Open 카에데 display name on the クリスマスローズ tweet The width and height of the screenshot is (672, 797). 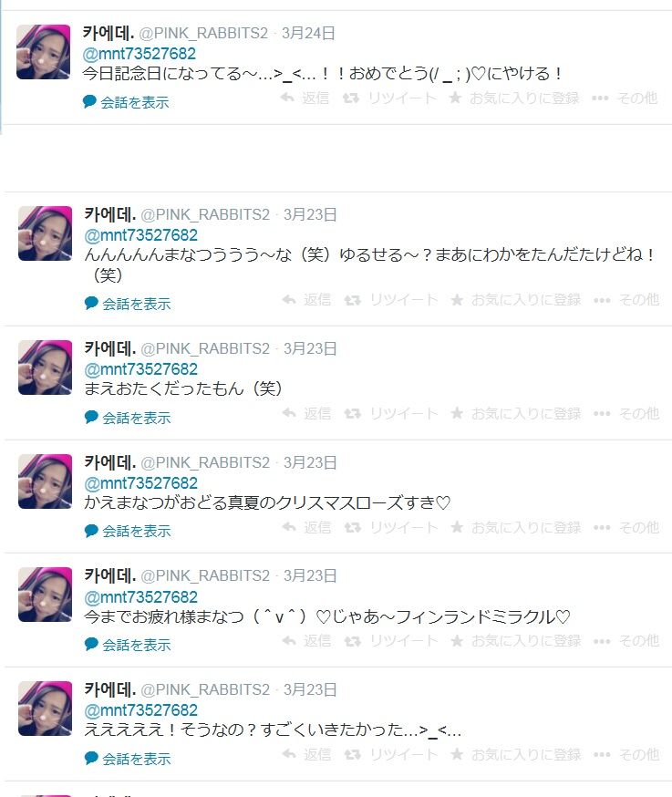(110, 462)
